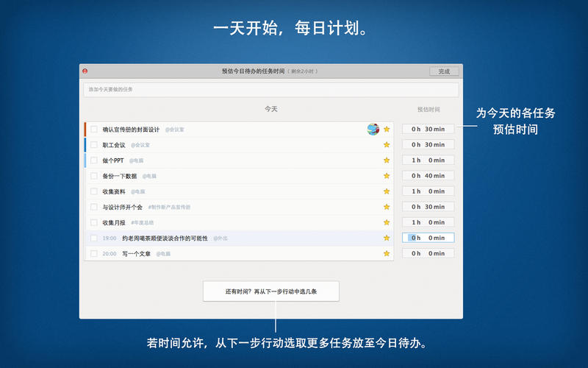
Task: Click 与设计师开个会 task title
Action: (x=123, y=208)
